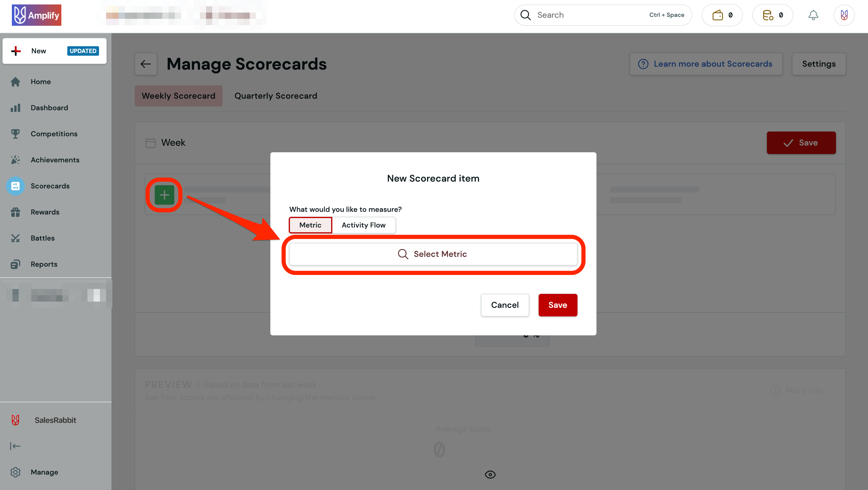The height and width of the screenshot is (490, 868).
Task: Open the wallet balance icon
Action: coord(718,15)
